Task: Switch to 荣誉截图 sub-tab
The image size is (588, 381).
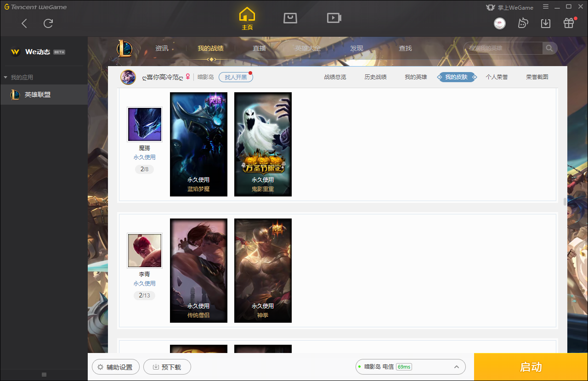Action: click(537, 77)
